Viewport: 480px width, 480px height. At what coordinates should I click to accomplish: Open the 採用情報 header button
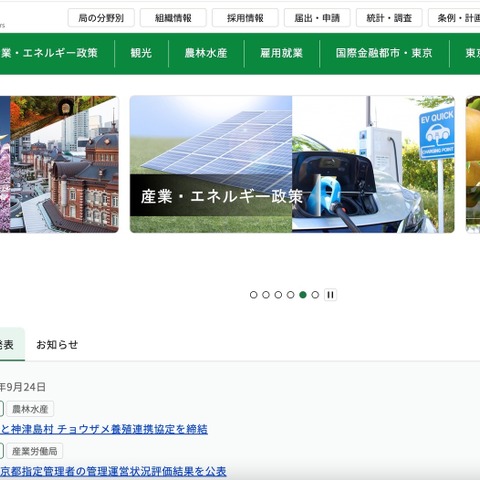pyautogui.click(x=245, y=18)
